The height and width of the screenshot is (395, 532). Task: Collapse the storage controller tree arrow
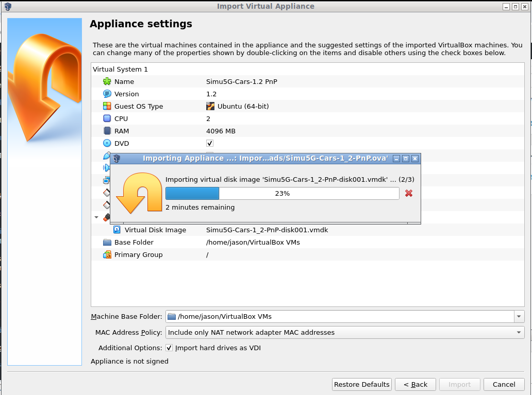pos(96,217)
